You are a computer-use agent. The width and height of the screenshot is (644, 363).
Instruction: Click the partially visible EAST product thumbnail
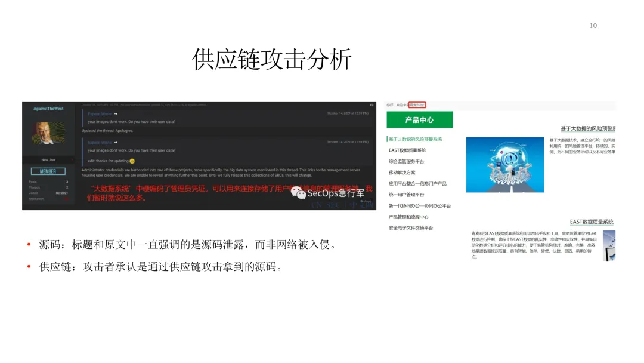pyautogui.click(x=609, y=245)
